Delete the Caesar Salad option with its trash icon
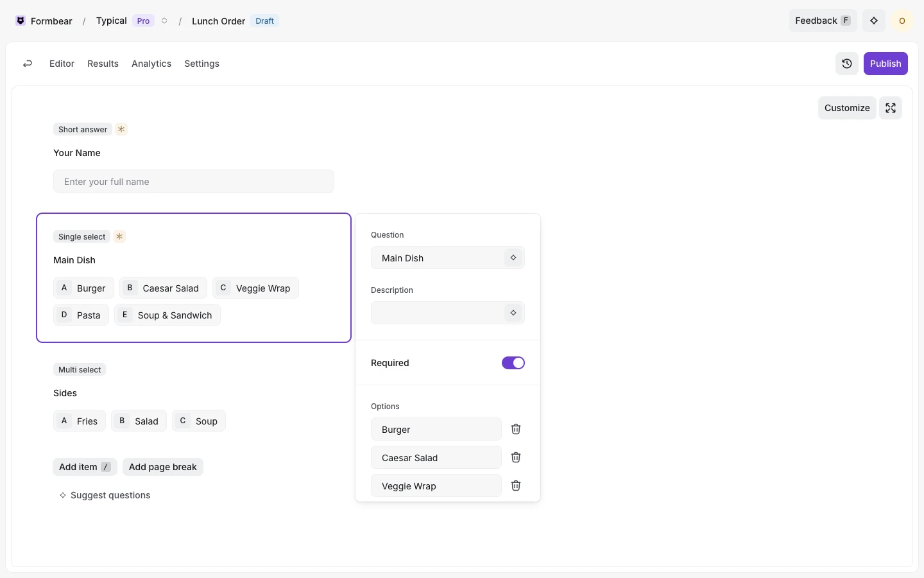This screenshot has width=924, height=578. point(516,457)
